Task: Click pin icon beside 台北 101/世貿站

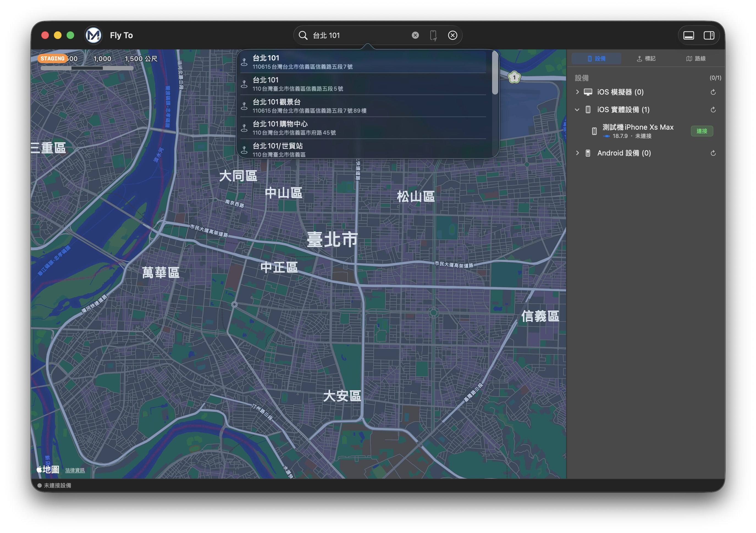Action: coord(244,150)
